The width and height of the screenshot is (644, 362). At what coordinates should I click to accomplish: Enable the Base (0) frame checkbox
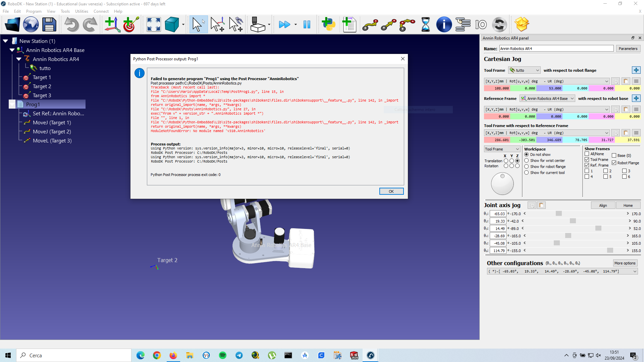[x=614, y=156]
